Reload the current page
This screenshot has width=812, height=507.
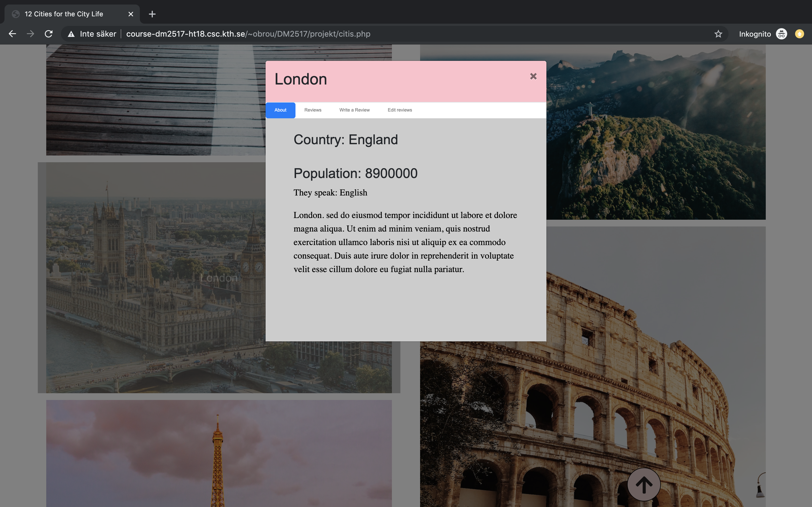coord(49,34)
